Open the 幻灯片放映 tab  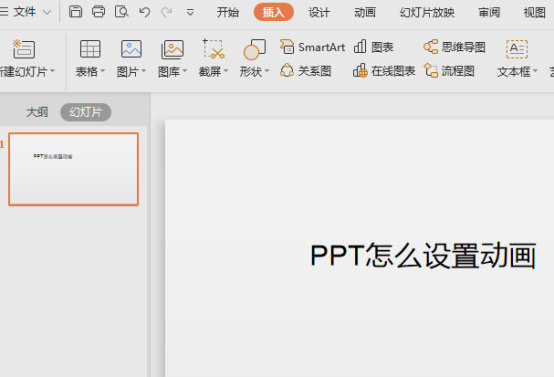coord(427,12)
